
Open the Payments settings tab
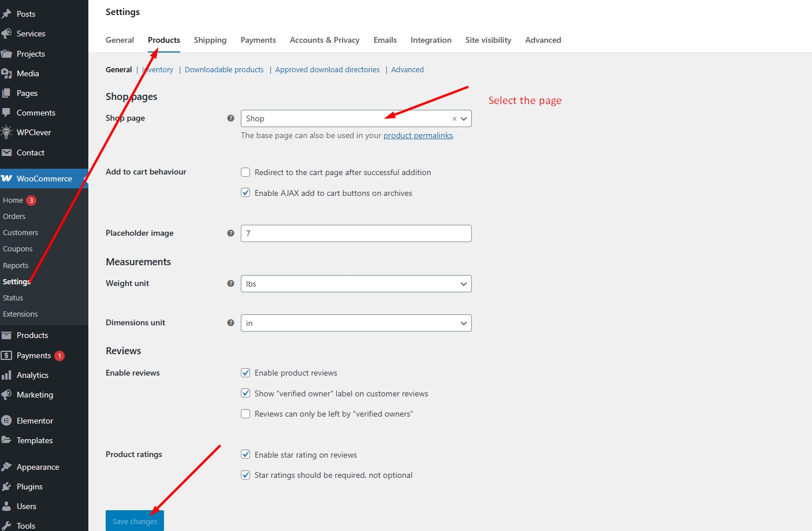(258, 40)
